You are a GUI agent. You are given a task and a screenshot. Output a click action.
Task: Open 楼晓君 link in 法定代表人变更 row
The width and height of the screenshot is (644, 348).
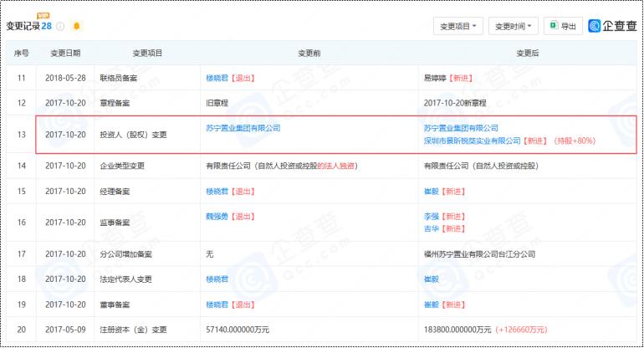click(x=217, y=279)
